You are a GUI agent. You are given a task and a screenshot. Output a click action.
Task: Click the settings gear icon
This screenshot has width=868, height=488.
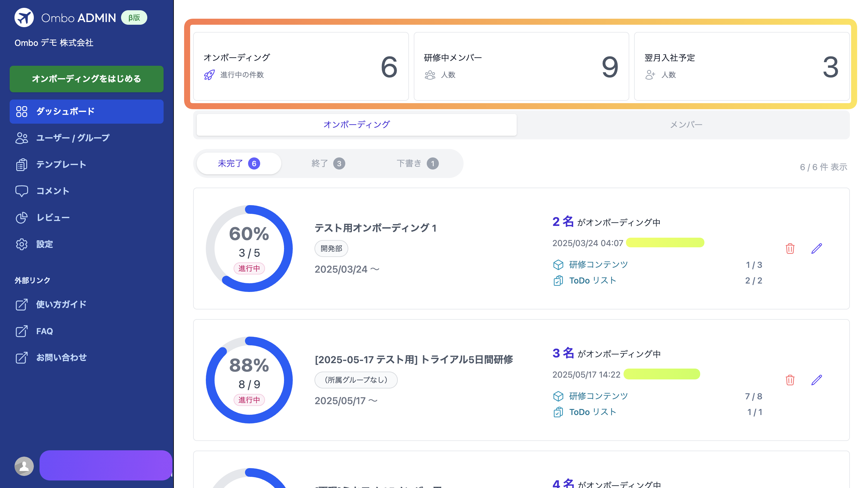tap(21, 244)
